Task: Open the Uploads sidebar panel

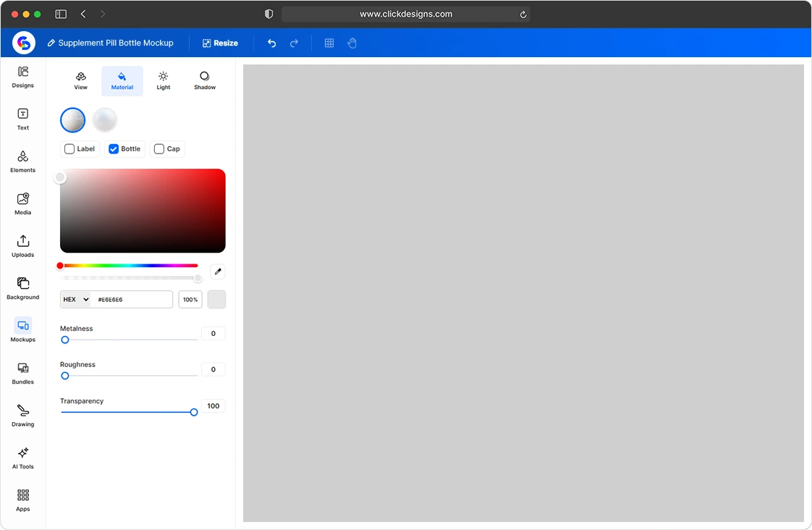Action: [22, 247]
